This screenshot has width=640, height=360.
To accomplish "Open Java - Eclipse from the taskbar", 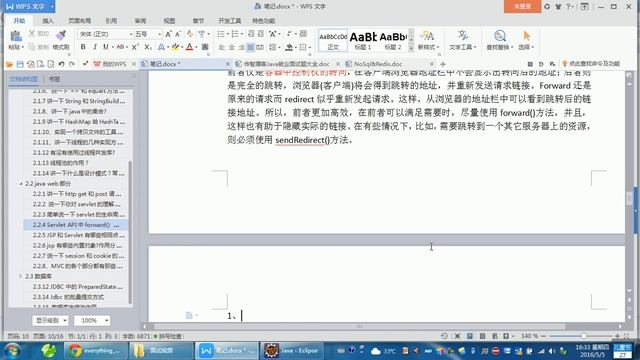I will pos(291,351).
